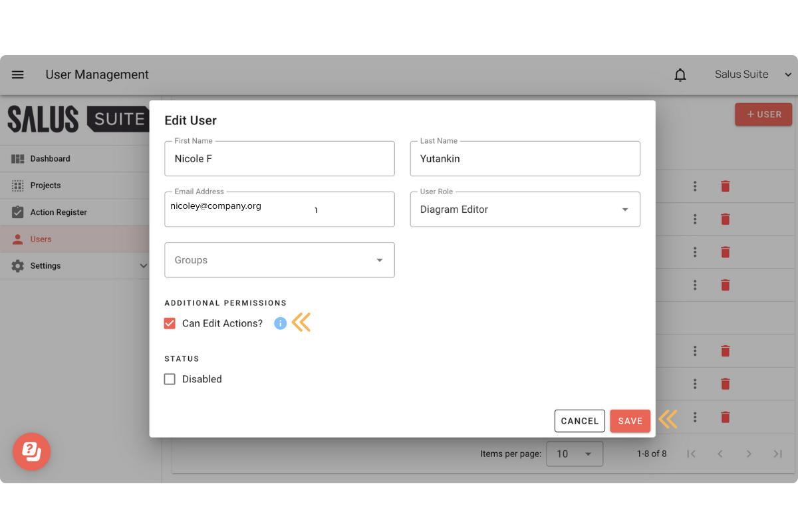Open the help chat bubble icon
Screen dimensions: 798x532
pyautogui.click(x=31, y=452)
